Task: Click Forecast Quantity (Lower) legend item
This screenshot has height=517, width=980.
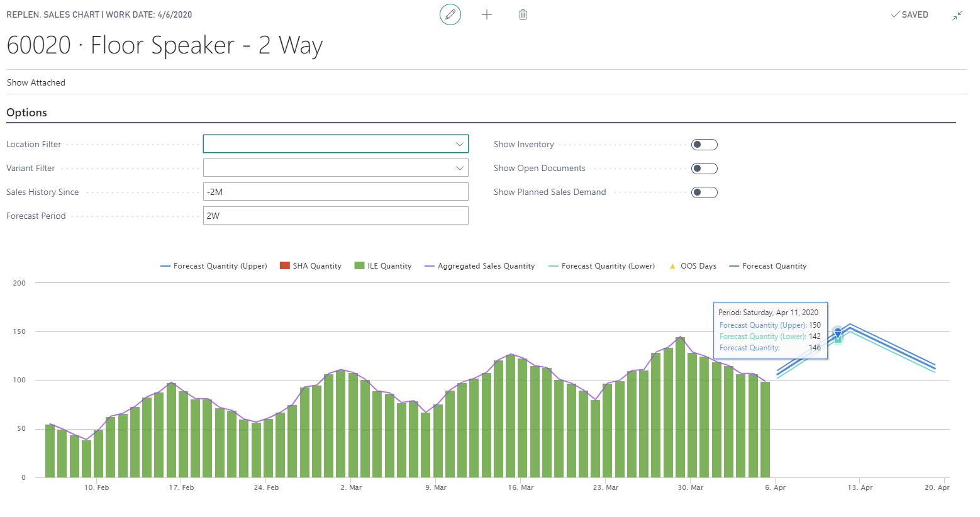Action: 608,266
